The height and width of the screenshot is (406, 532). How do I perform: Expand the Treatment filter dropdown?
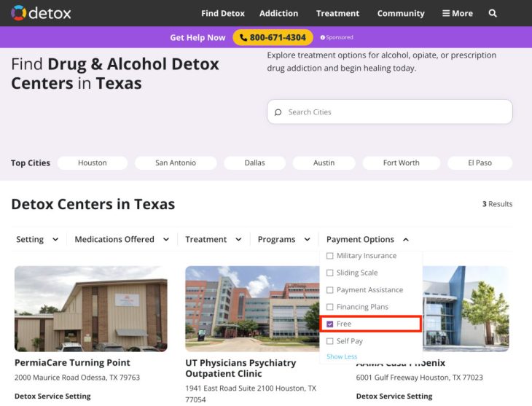[214, 239]
